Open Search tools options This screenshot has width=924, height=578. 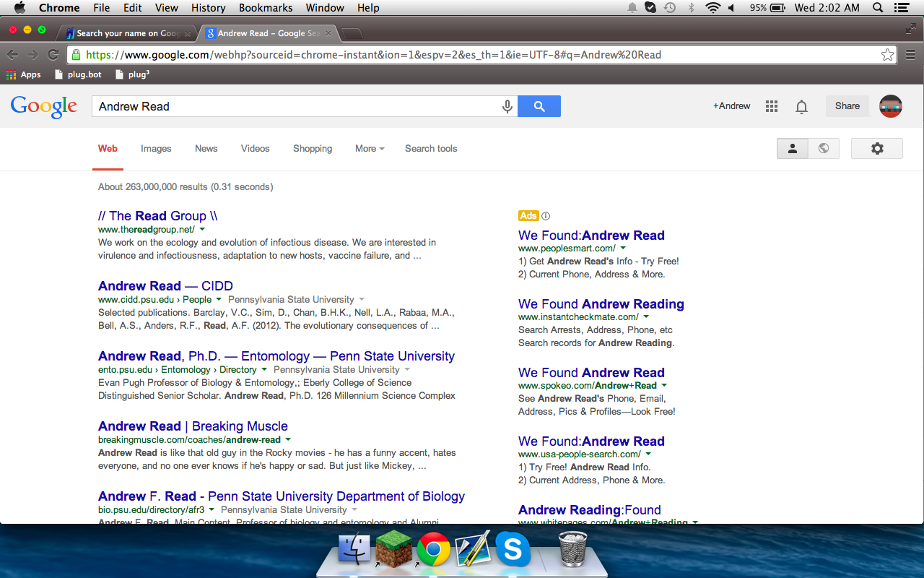(431, 148)
